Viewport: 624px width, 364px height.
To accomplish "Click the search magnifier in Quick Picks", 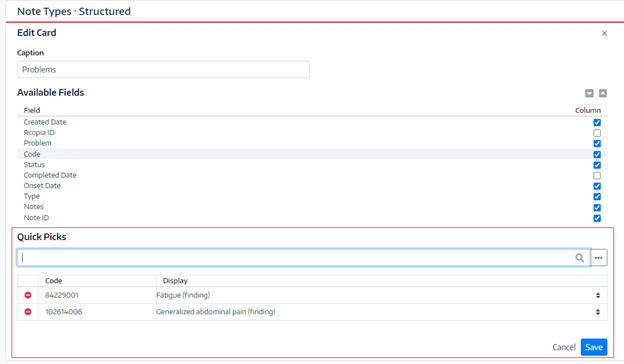I will click(579, 258).
